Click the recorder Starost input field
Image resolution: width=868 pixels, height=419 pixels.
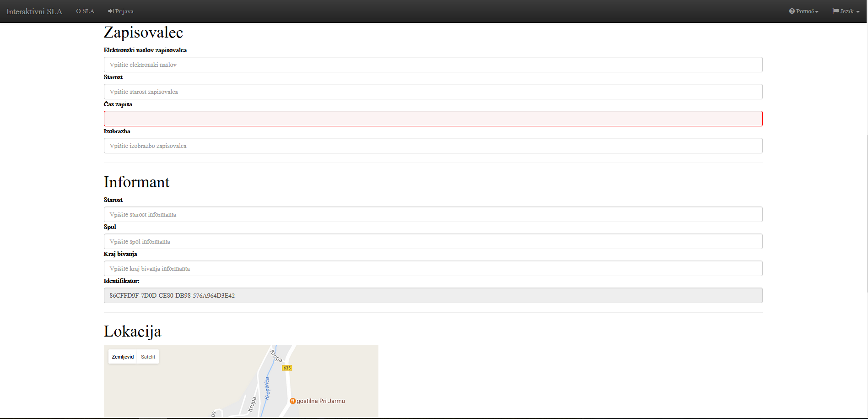(x=433, y=92)
